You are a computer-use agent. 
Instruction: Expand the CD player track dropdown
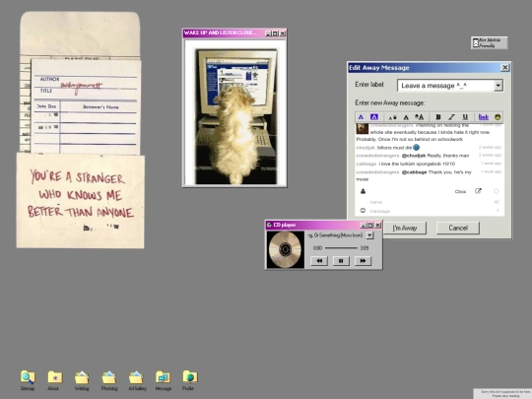pyautogui.click(x=369, y=235)
